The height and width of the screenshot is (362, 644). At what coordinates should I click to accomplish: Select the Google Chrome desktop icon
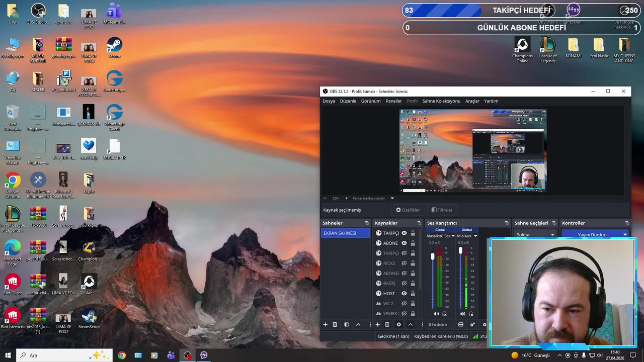13,185
